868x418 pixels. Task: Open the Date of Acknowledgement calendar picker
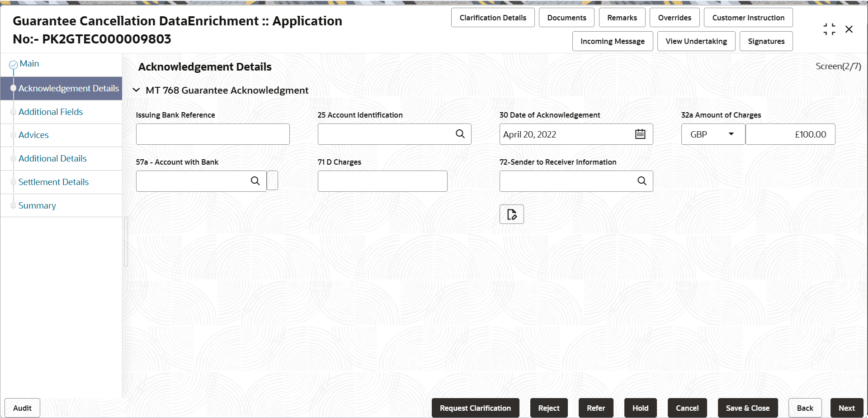coord(640,134)
